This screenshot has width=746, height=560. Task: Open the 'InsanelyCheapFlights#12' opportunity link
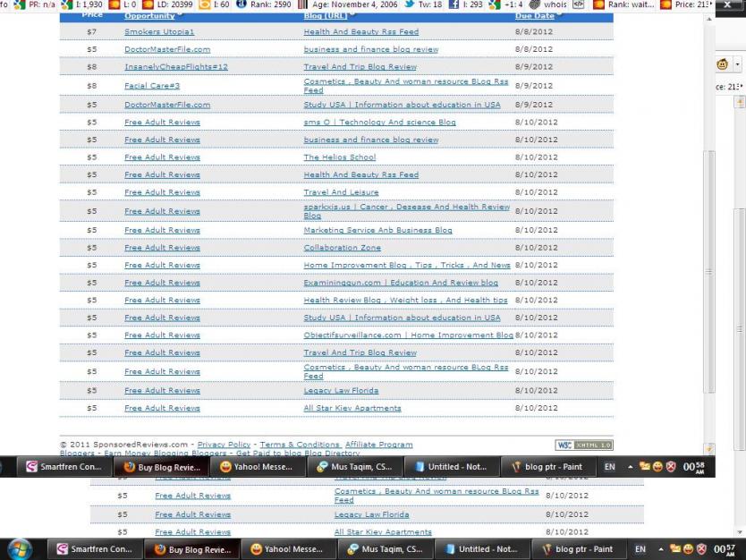coord(176,67)
